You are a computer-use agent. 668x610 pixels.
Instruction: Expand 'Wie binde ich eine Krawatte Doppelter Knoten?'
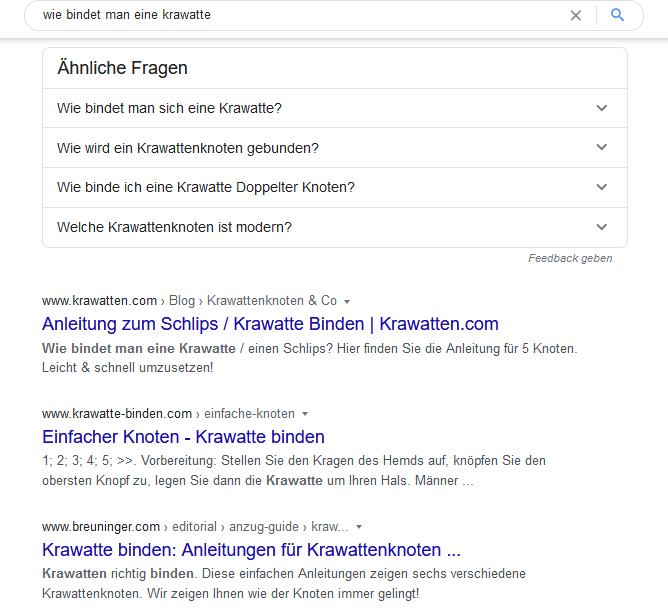click(x=601, y=187)
